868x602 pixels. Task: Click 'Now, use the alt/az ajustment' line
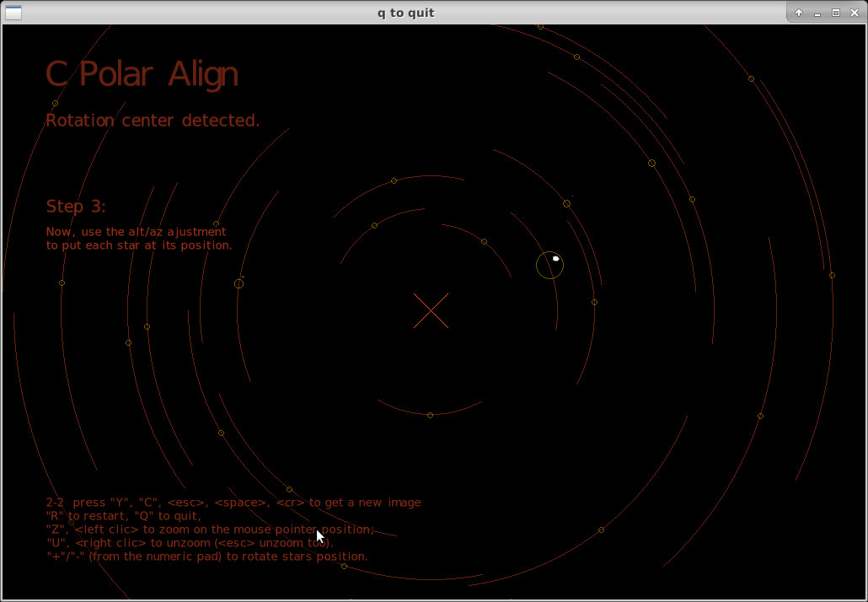click(137, 232)
